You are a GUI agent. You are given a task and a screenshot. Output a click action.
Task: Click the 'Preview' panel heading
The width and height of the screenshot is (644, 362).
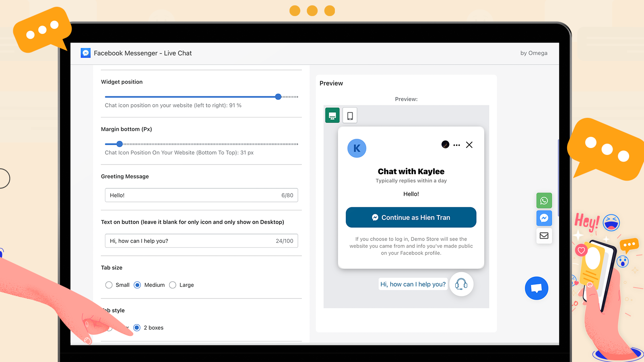point(331,83)
